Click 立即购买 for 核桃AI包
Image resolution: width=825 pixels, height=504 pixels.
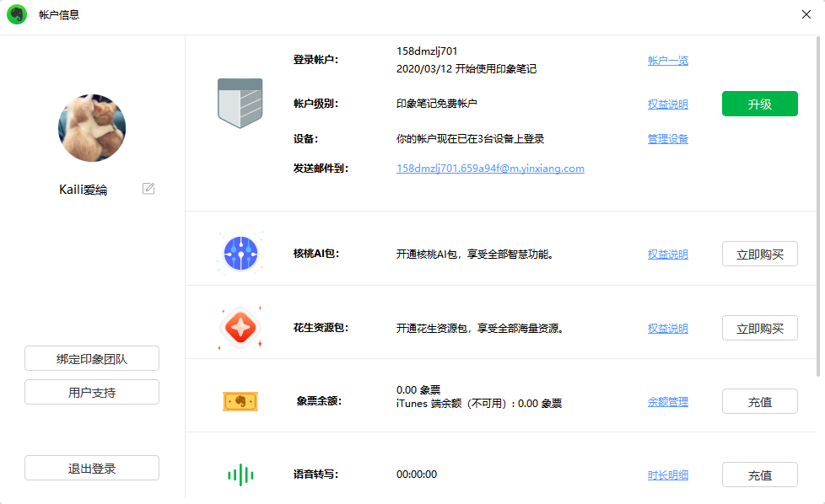click(x=760, y=254)
